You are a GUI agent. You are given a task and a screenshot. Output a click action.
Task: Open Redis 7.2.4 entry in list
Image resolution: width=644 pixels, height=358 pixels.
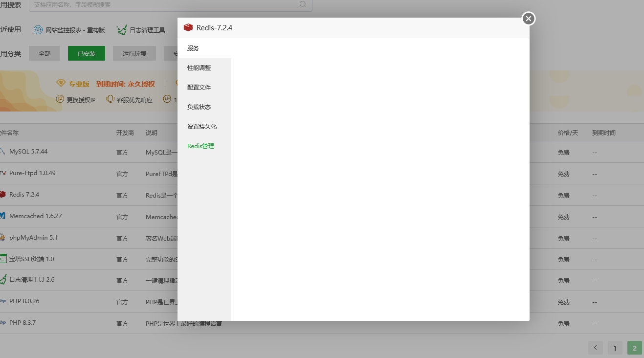(24, 195)
